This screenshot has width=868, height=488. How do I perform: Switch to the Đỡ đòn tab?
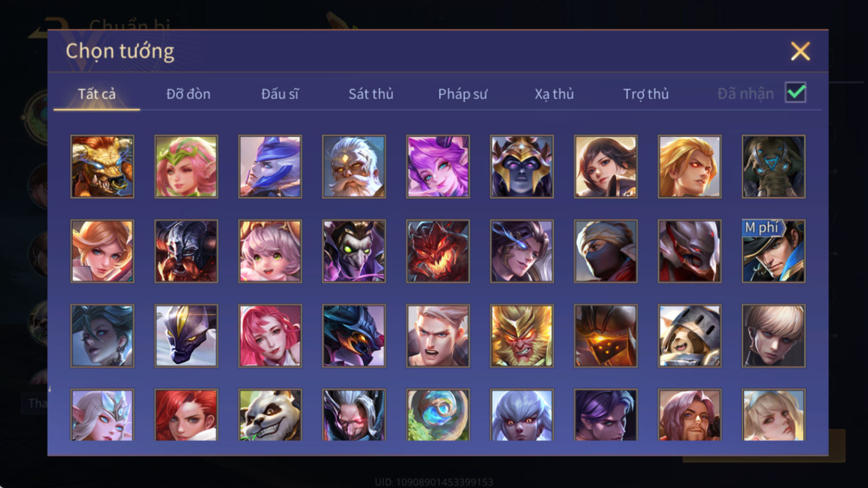pos(188,94)
